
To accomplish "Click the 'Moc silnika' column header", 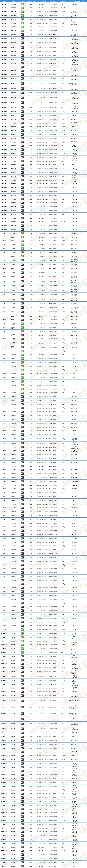I will [53, 1].
